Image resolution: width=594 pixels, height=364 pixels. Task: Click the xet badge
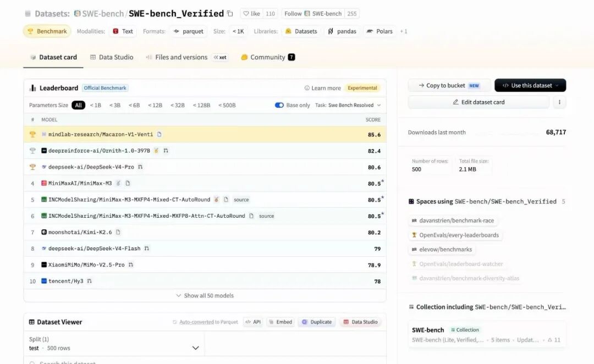point(220,58)
